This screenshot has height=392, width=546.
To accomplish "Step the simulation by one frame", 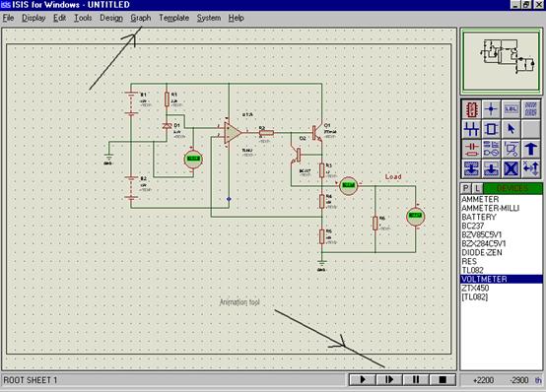I will click(x=389, y=379).
